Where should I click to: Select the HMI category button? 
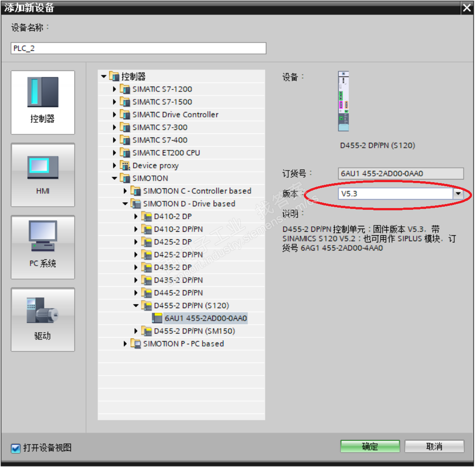[x=43, y=175]
